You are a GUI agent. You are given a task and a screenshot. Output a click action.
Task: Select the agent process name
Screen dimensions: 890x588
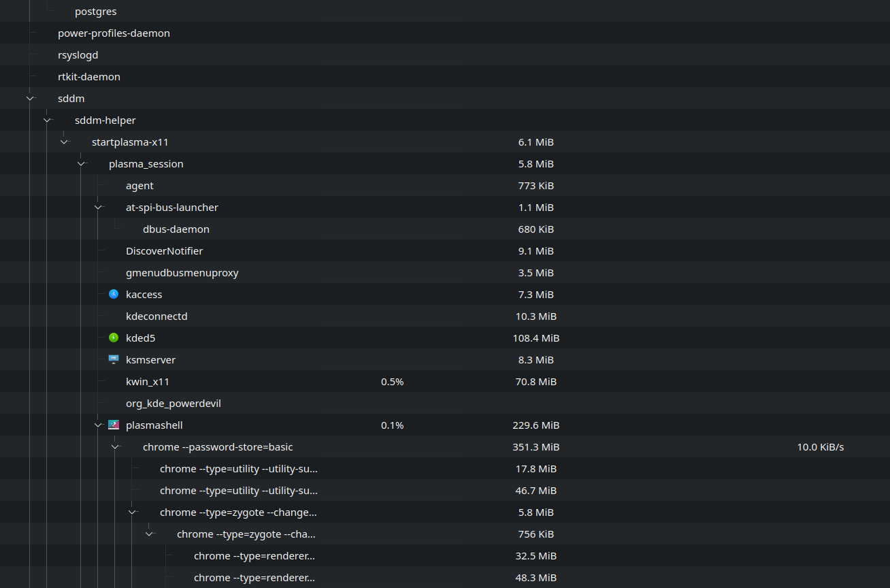139,185
